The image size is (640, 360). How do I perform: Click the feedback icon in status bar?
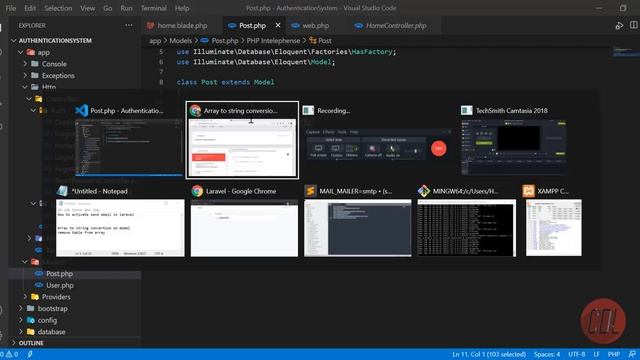click(632, 354)
